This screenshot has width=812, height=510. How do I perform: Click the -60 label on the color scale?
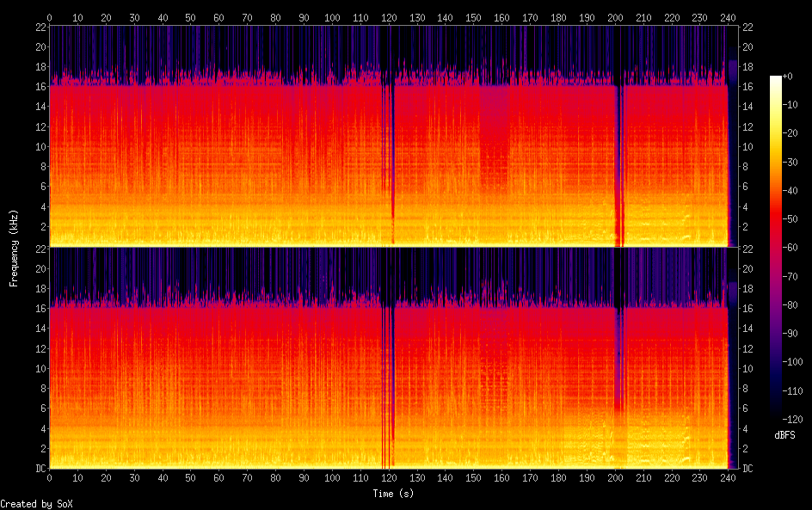point(793,246)
